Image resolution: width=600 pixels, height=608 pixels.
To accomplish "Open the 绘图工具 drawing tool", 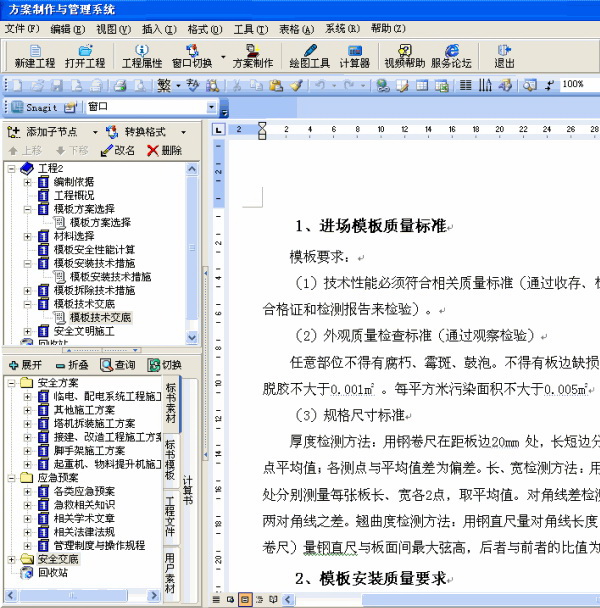I will coord(310,57).
